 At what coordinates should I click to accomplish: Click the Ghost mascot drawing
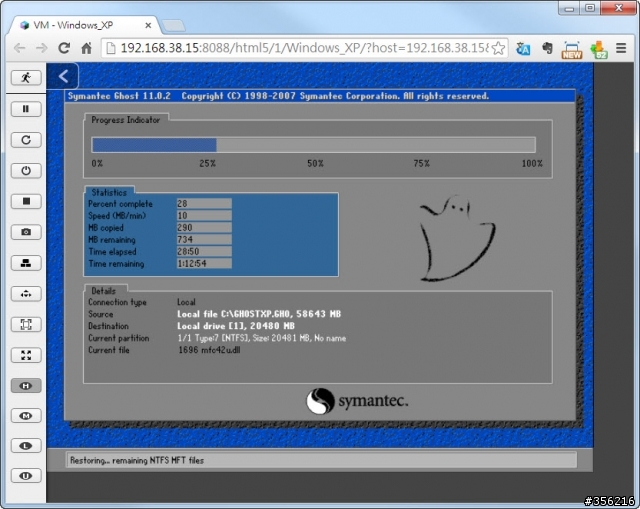(457, 239)
